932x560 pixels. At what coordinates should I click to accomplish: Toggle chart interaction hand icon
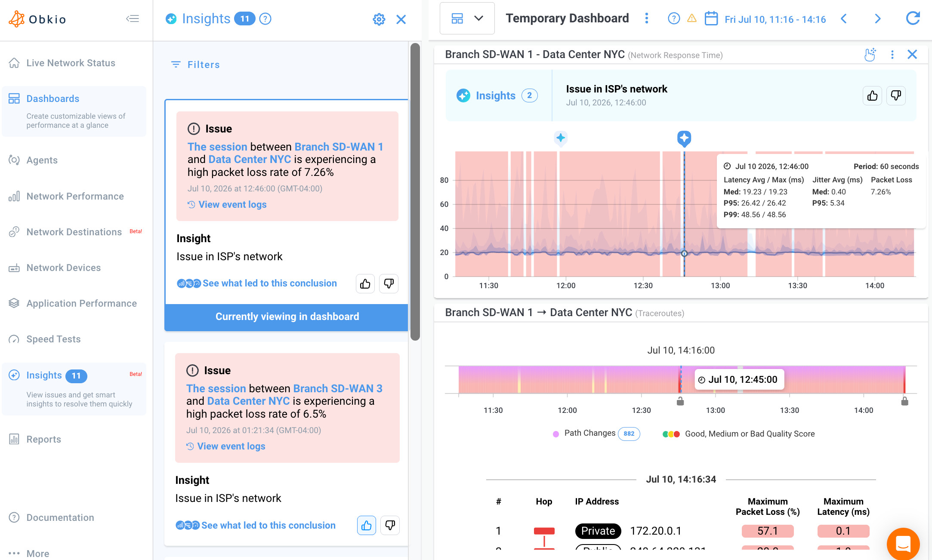[x=870, y=55]
